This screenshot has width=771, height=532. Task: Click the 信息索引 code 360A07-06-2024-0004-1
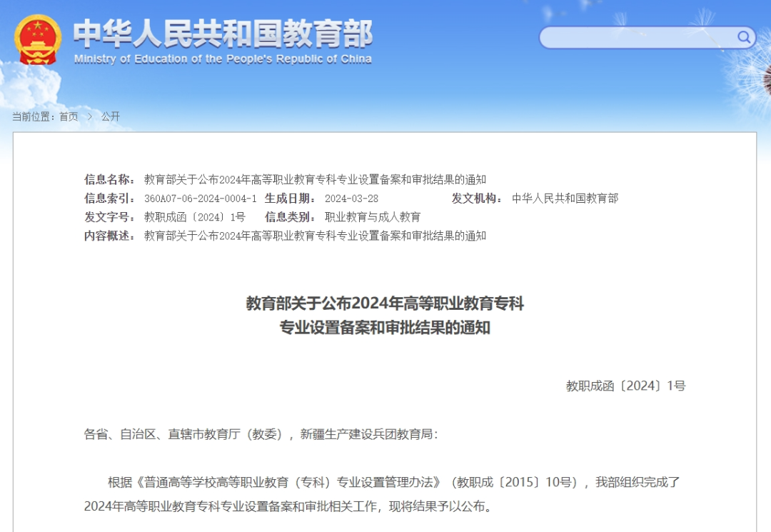coord(201,199)
